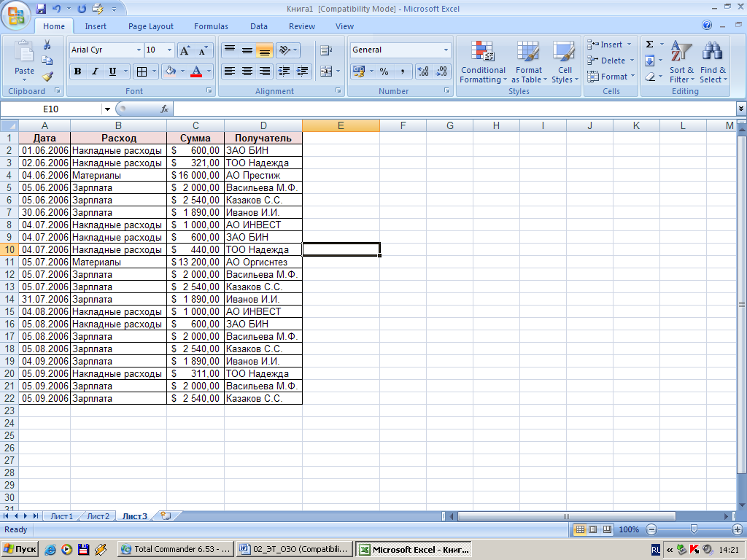747x560 pixels.
Task: Insert new worksheet tab icon
Action: [166, 516]
